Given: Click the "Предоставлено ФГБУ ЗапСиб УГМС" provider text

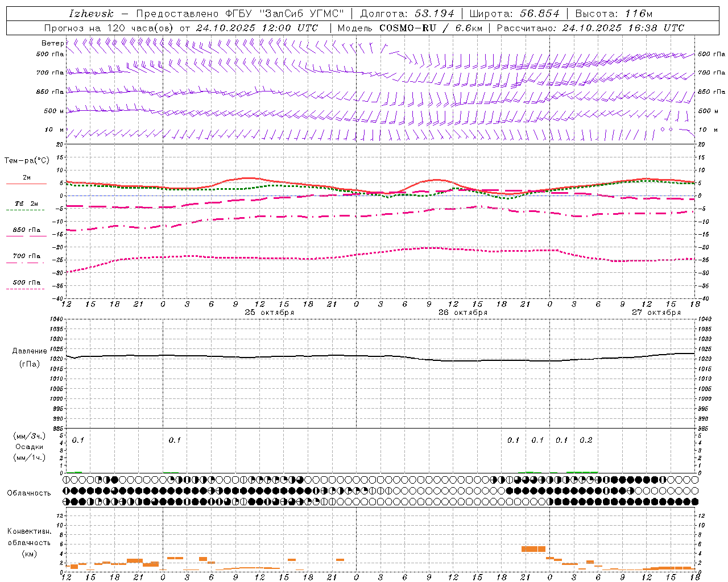Looking at the screenshot, I should (240, 14).
